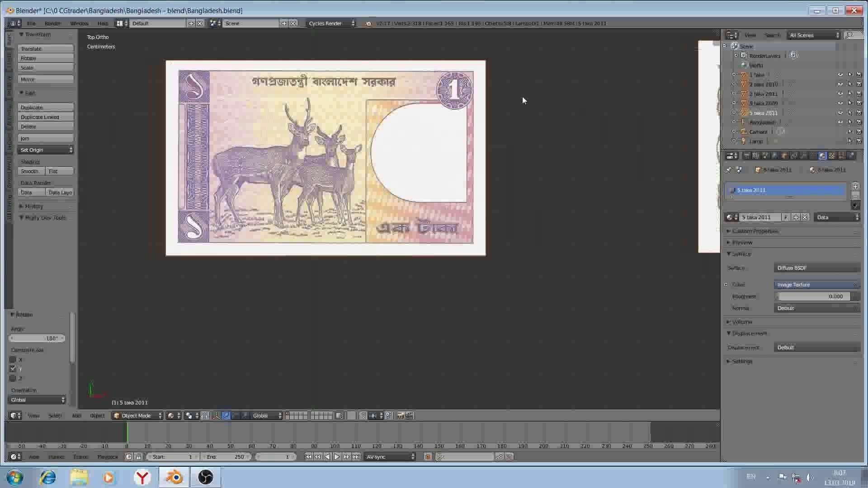Open the Object Mode dropdown
Screen dimensions: 868x488
(137, 416)
